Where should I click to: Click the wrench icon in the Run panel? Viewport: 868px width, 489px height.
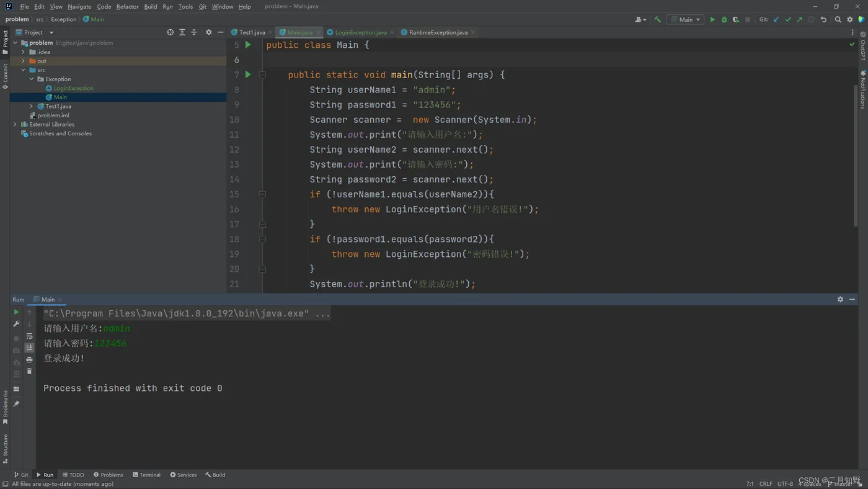pos(16,324)
